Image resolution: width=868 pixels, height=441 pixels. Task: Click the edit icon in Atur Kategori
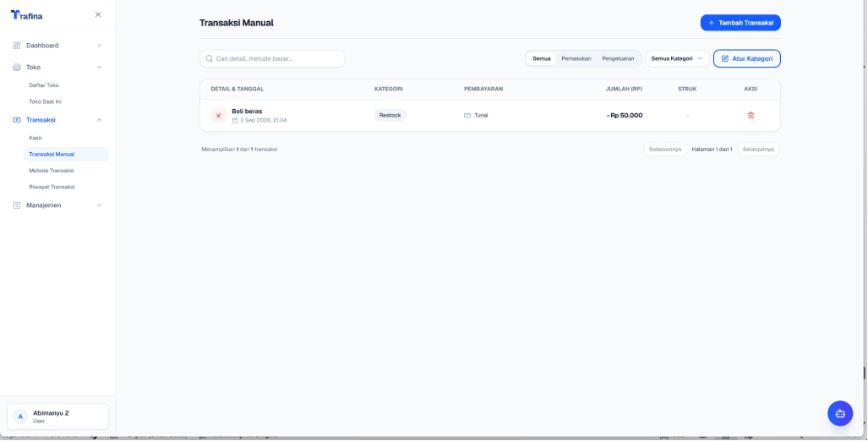(x=725, y=58)
